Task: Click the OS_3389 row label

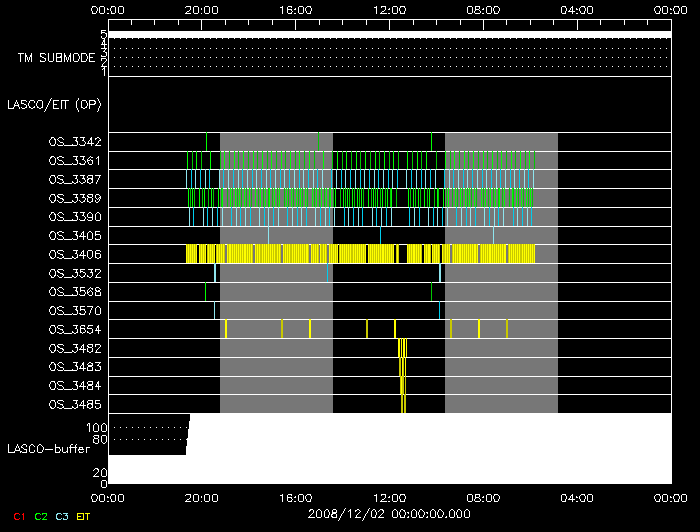Action: 74,198
